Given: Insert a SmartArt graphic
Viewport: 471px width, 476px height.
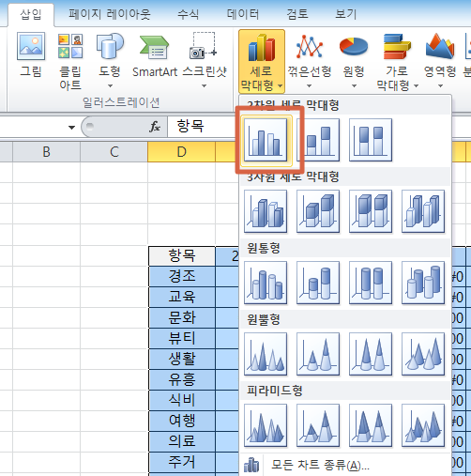Looking at the screenshot, I should [155, 55].
